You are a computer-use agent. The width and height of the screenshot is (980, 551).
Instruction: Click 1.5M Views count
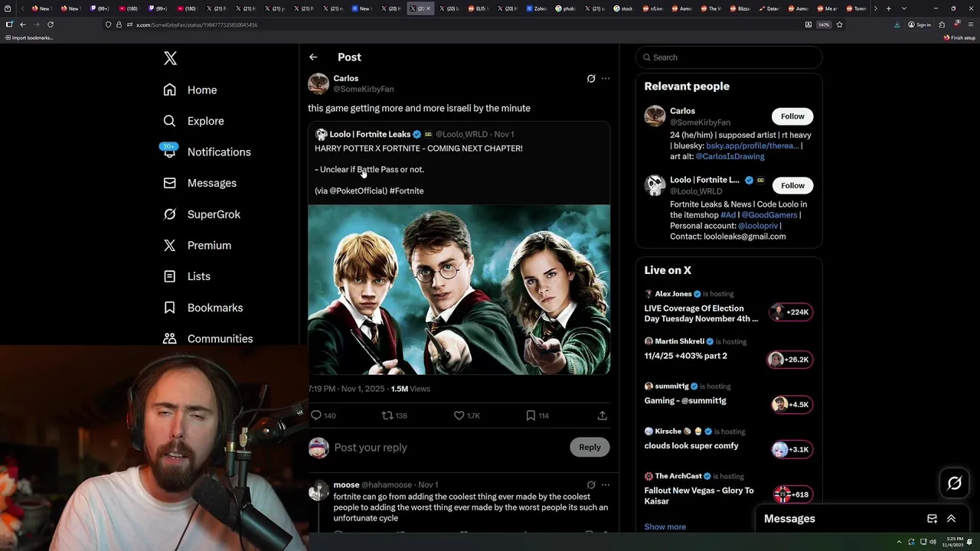point(410,389)
